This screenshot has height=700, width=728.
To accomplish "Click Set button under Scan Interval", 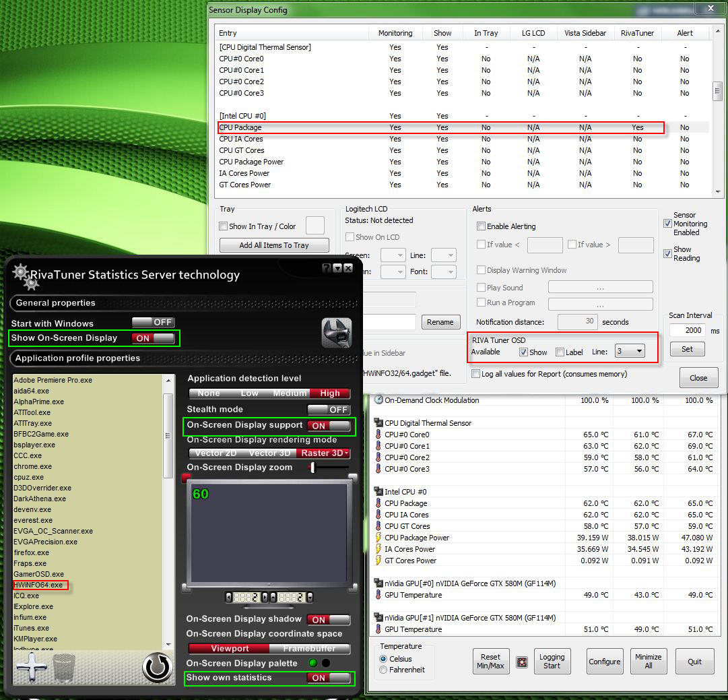I will (x=687, y=349).
